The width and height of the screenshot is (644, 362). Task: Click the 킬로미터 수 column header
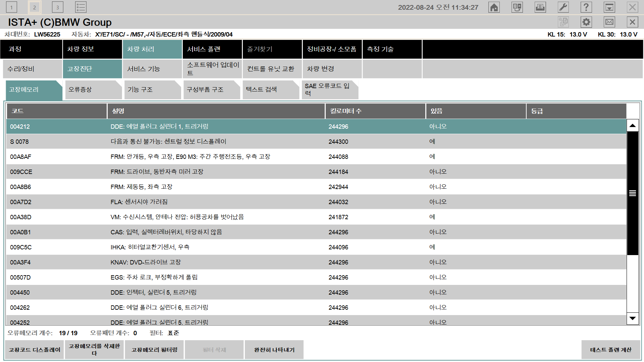[375, 111]
